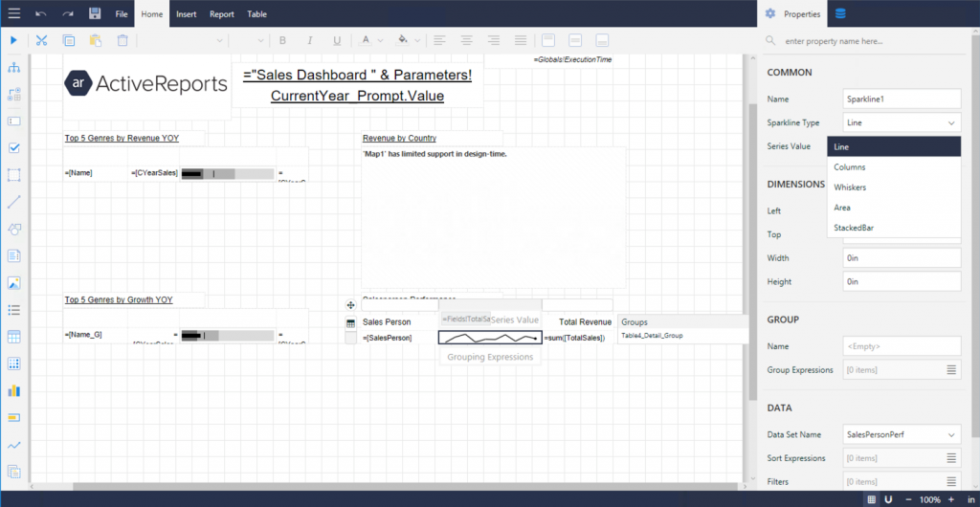Image resolution: width=980 pixels, height=507 pixels.
Task: Choose Columns from sparkline type list
Action: coord(850,167)
